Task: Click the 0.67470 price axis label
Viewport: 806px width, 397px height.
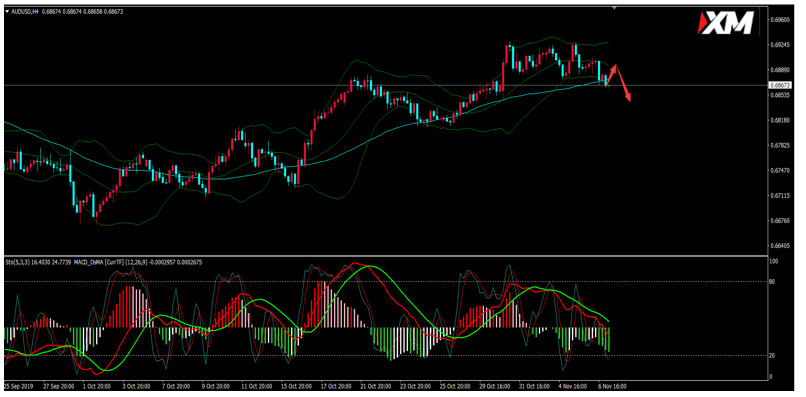Action: coord(780,170)
